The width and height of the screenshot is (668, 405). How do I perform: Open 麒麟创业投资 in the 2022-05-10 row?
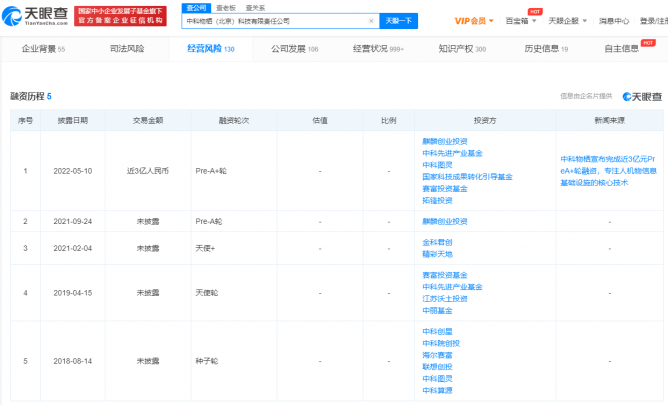click(445, 141)
